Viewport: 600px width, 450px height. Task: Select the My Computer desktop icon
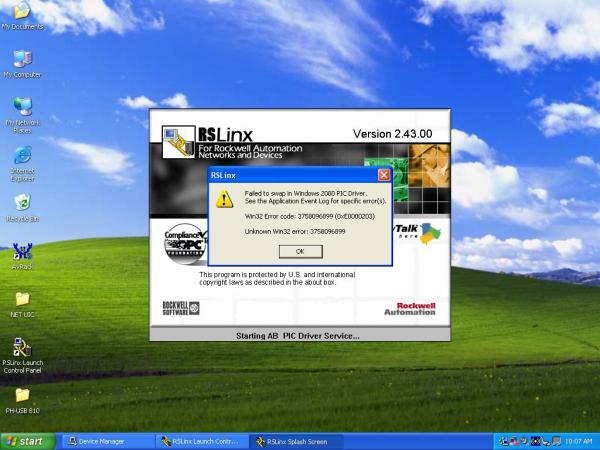22,64
